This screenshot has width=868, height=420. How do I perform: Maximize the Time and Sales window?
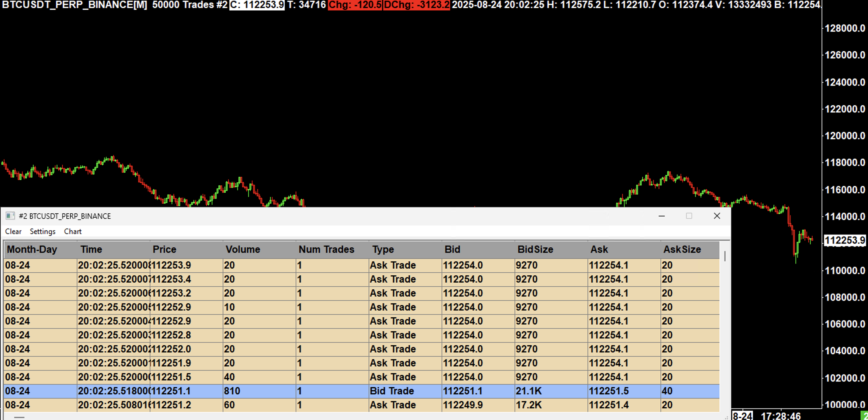[x=689, y=216]
